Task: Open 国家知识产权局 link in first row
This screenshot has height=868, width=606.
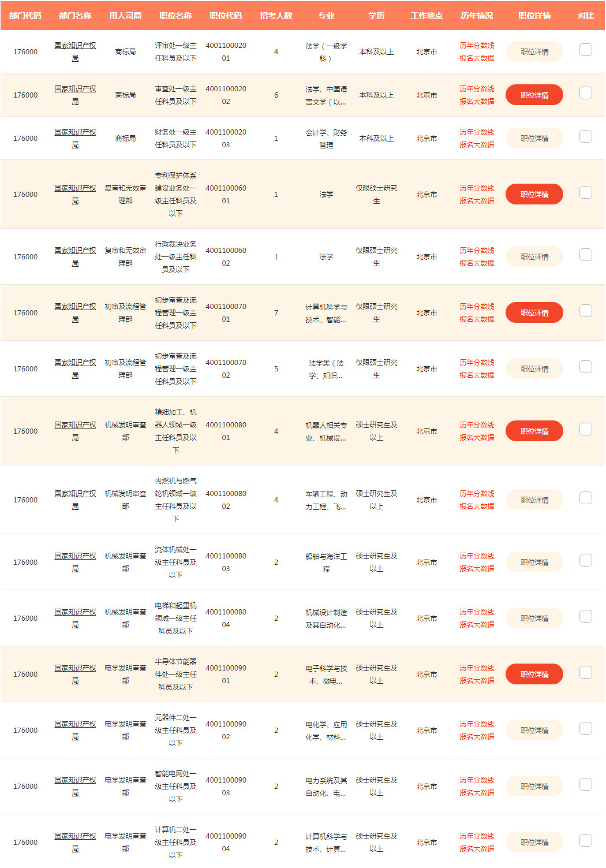Action: click(x=75, y=51)
